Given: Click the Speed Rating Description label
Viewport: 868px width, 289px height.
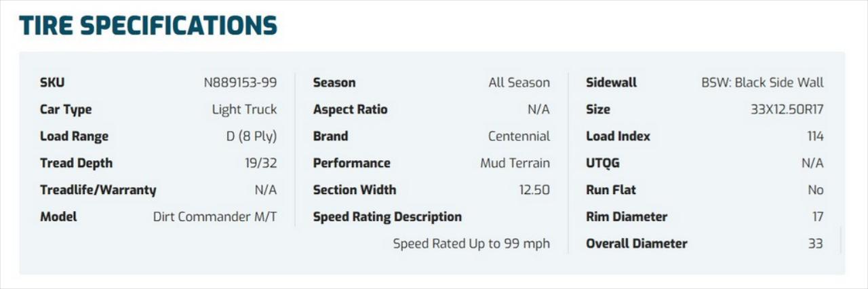Looking at the screenshot, I should pyautogui.click(x=387, y=217).
